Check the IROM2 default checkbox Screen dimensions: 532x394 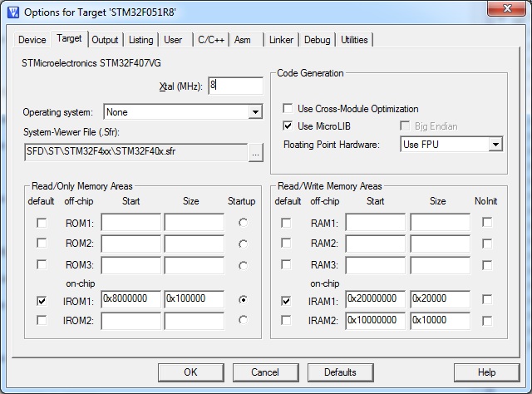click(x=42, y=320)
